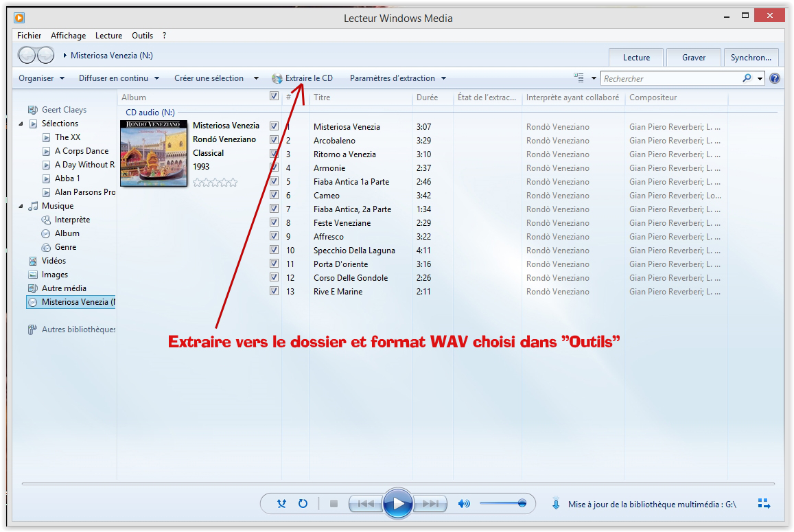Open the view options icon
The image size is (794, 532).
(x=579, y=78)
